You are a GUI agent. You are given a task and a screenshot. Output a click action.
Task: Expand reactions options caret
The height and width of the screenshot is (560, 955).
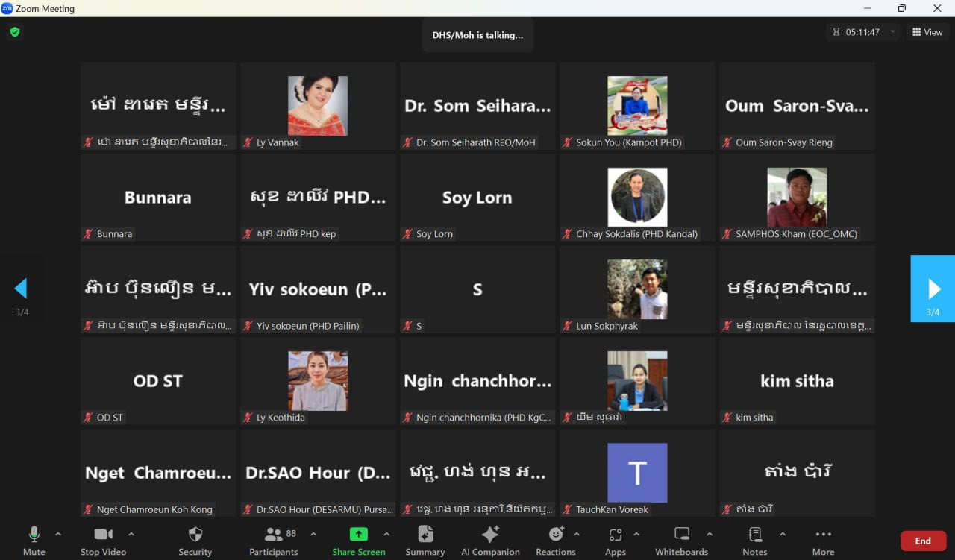click(x=576, y=534)
